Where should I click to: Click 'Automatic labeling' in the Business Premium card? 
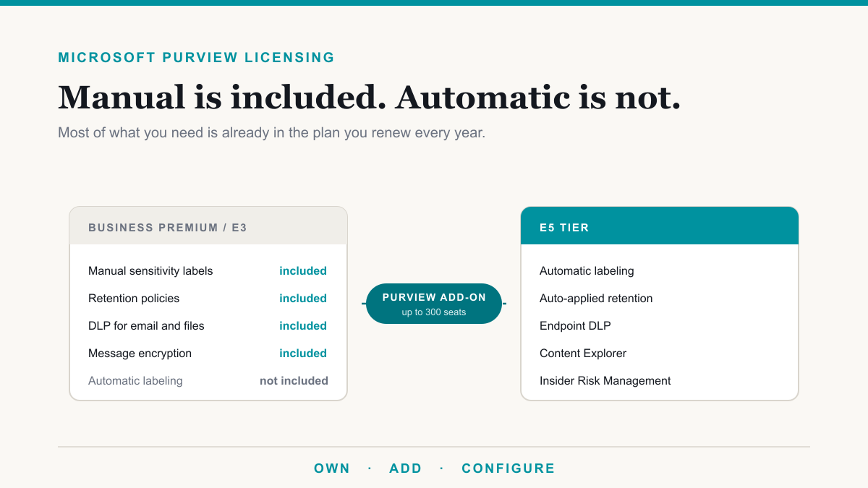[x=135, y=381]
